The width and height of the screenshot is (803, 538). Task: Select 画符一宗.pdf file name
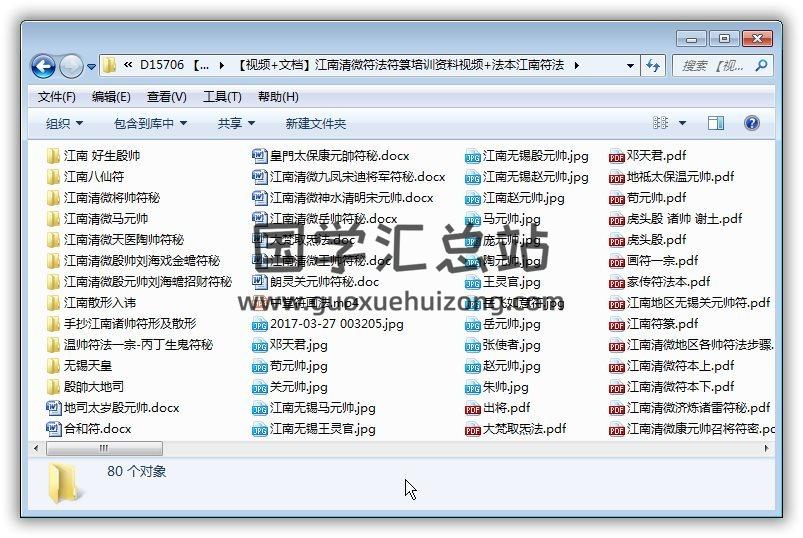(x=662, y=261)
